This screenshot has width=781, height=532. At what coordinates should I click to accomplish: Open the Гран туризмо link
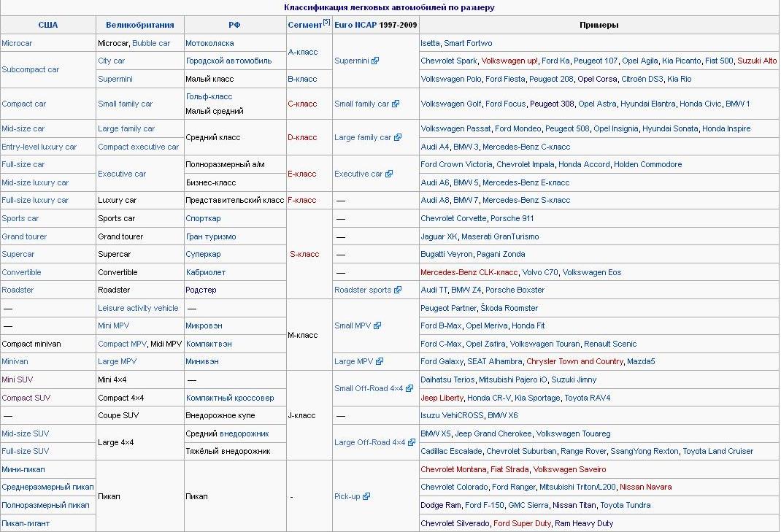211,236
